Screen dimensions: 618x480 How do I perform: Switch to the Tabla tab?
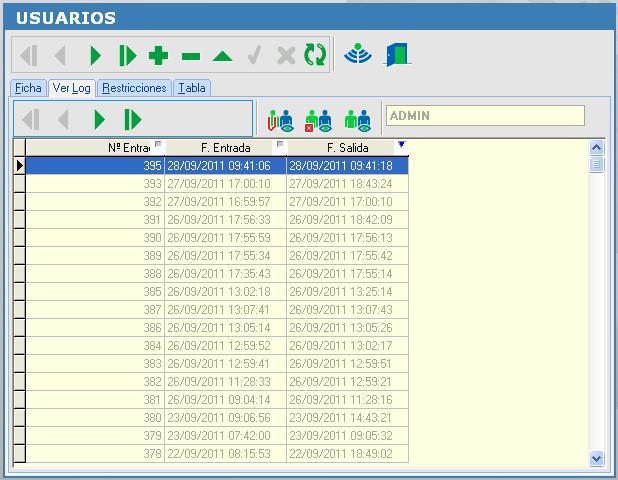click(192, 88)
